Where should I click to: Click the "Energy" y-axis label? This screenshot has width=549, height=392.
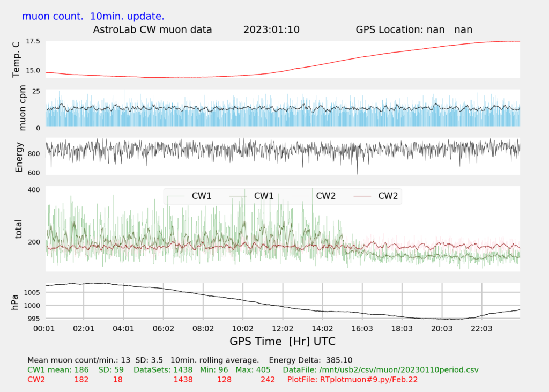19,157
